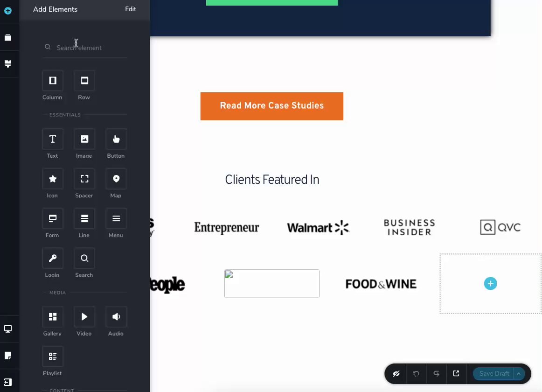Expand the Save Draft options arrow
Screen dimensions: 542x392
pyautogui.click(x=519, y=374)
